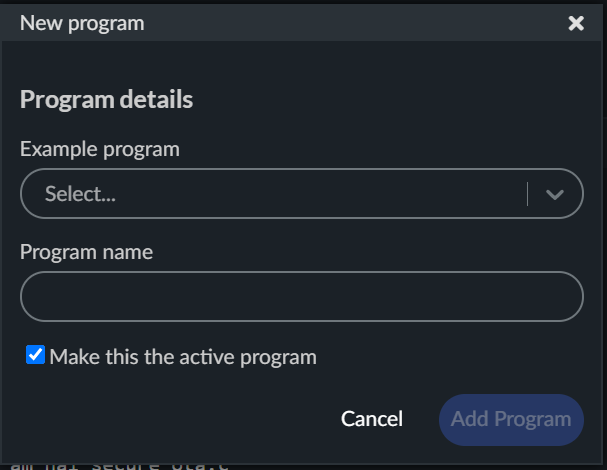
Task: Click the Program details heading
Action: pos(106,100)
